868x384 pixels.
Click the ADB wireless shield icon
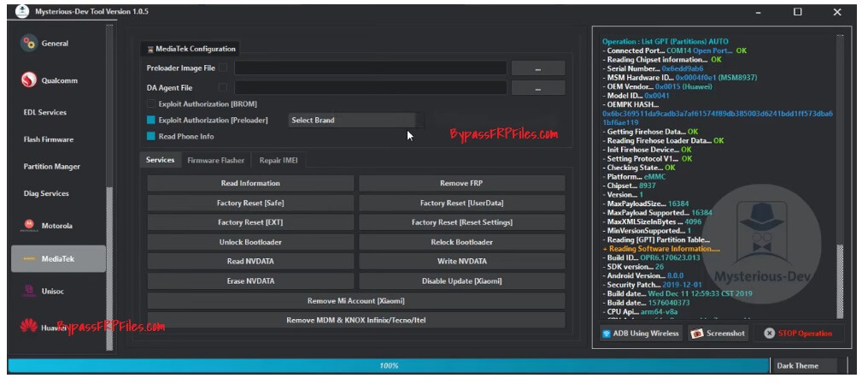(607, 334)
